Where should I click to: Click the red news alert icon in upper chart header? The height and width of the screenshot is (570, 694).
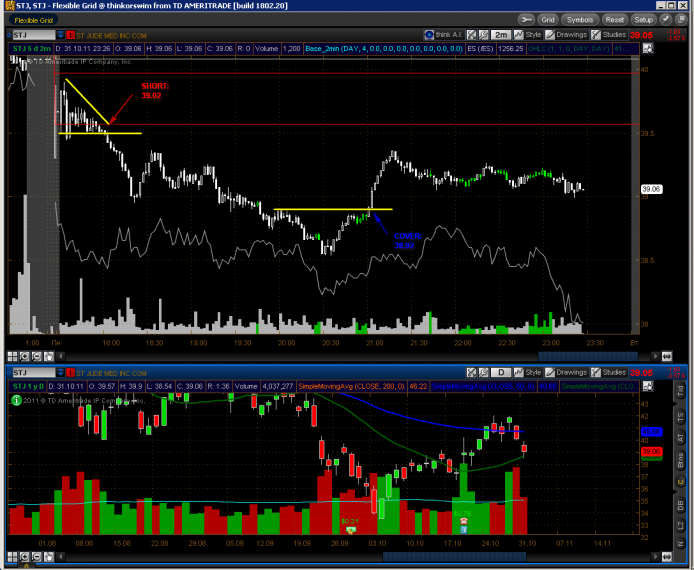pyautogui.click(x=71, y=35)
